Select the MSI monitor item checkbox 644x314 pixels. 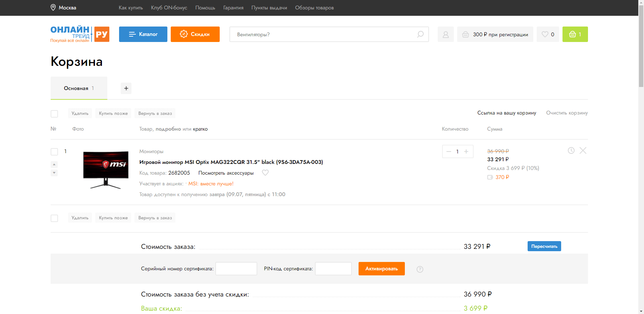click(54, 152)
